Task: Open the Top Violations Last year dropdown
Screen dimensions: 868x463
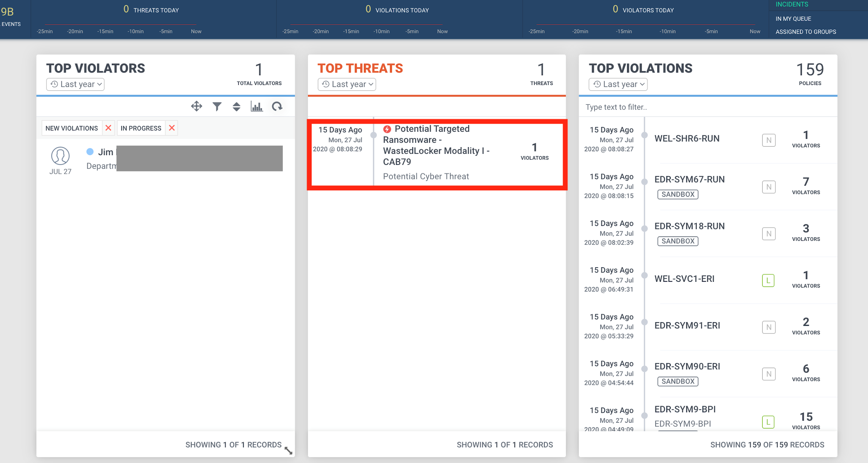Action: coord(618,84)
